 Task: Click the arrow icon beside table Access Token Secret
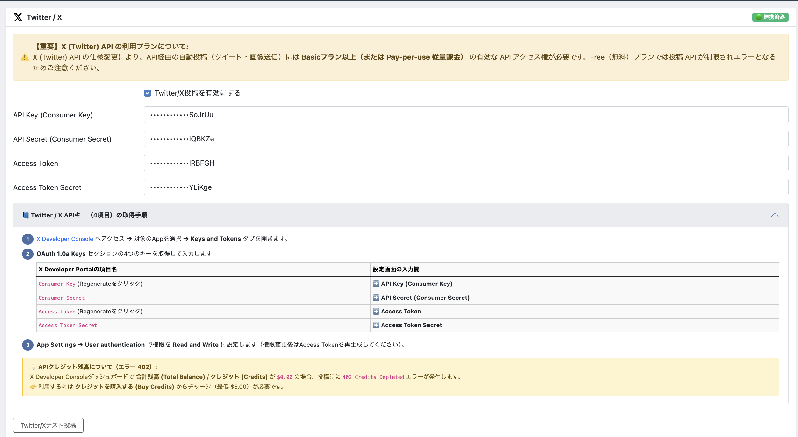pos(376,325)
